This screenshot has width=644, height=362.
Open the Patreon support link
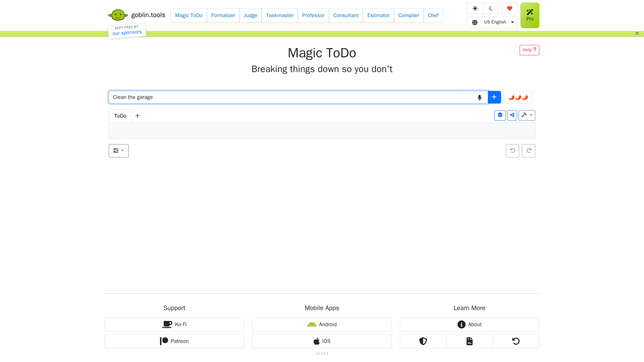(x=174, y=341)
